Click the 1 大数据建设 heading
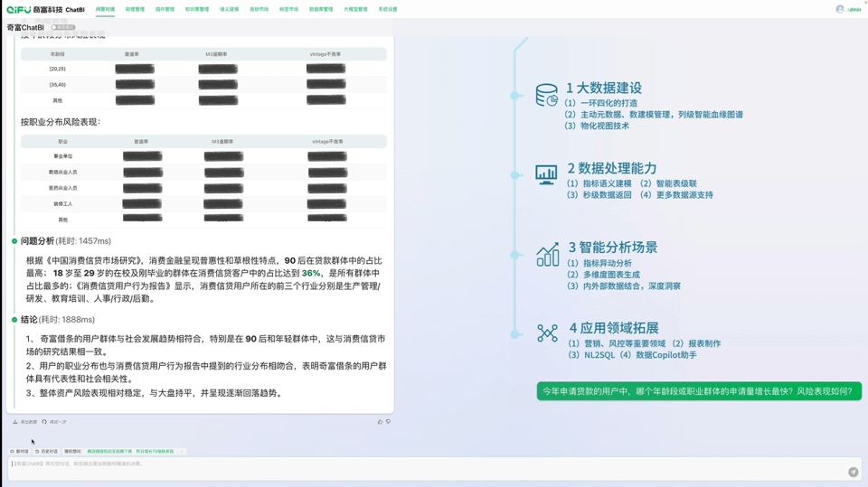The height and width of the screenshot is (487, 868). (x=603, y=88)
